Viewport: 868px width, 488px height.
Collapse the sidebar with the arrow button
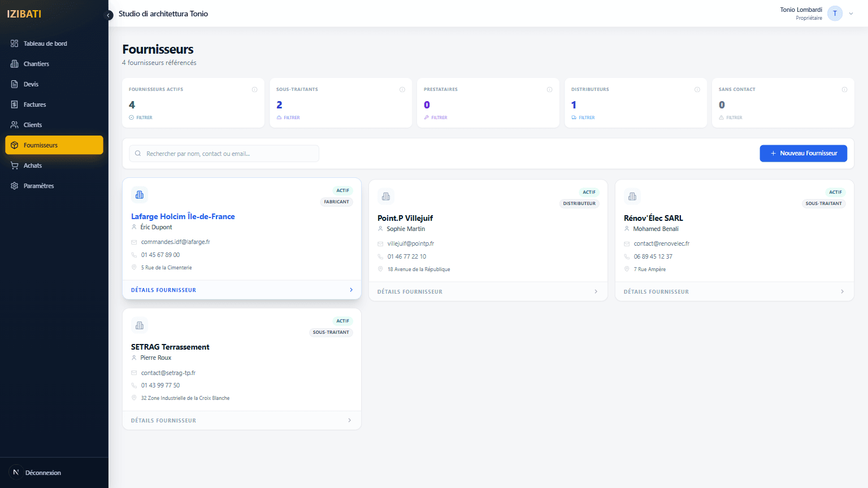pos(109,15)
